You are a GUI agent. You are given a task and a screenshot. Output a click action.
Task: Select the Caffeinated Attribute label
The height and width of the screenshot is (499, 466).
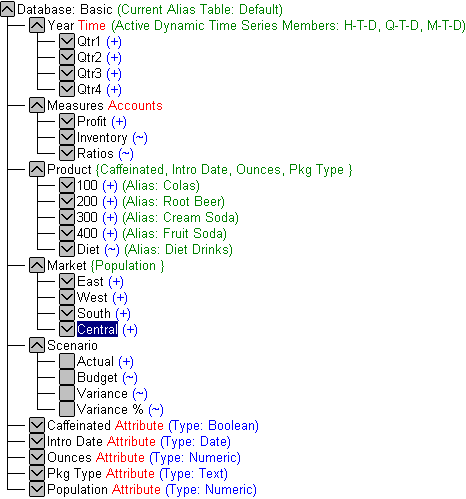point(105,425)
